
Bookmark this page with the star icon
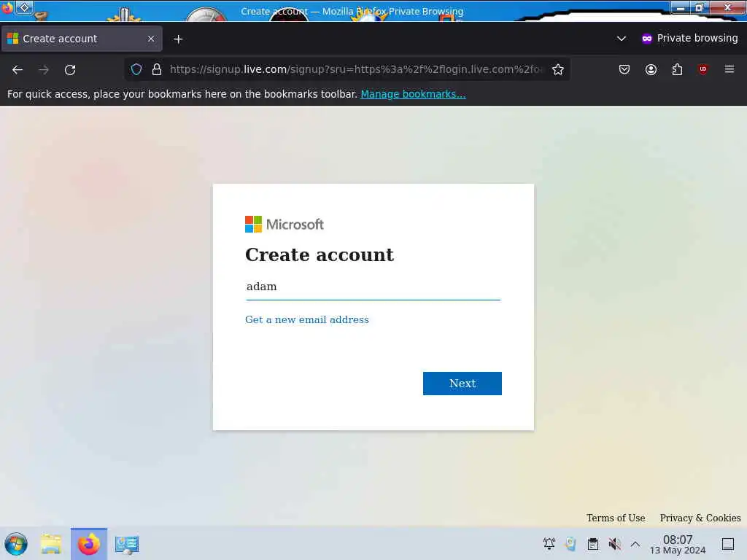tap(558, 69)
